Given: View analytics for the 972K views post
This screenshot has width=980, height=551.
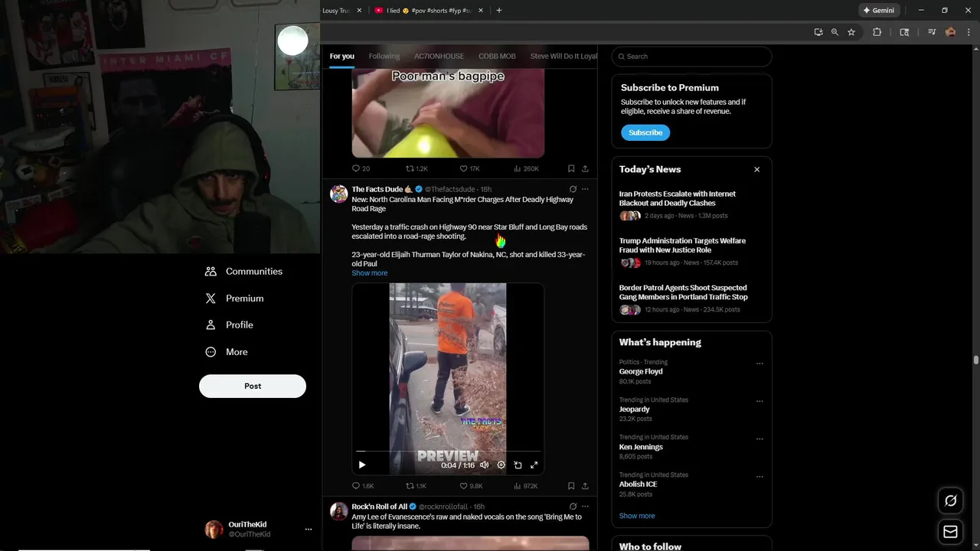Looking at the screenshot, I should point(525,486).
